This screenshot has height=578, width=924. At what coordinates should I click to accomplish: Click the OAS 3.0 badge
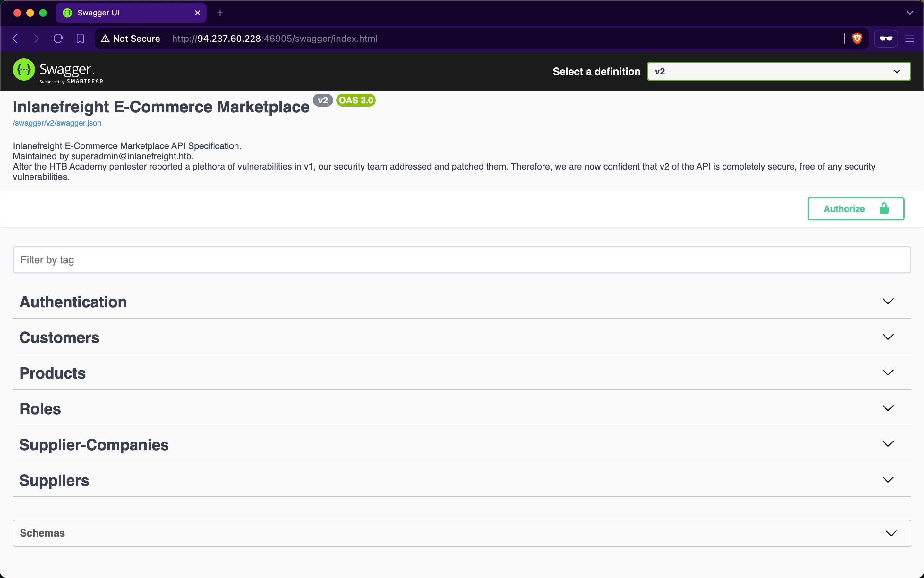(x=356, y=100)
